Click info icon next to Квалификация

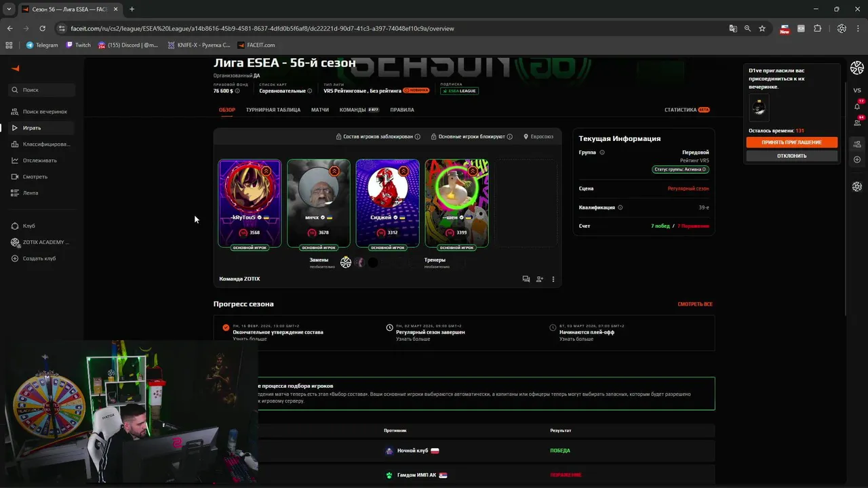click(620, 207)
